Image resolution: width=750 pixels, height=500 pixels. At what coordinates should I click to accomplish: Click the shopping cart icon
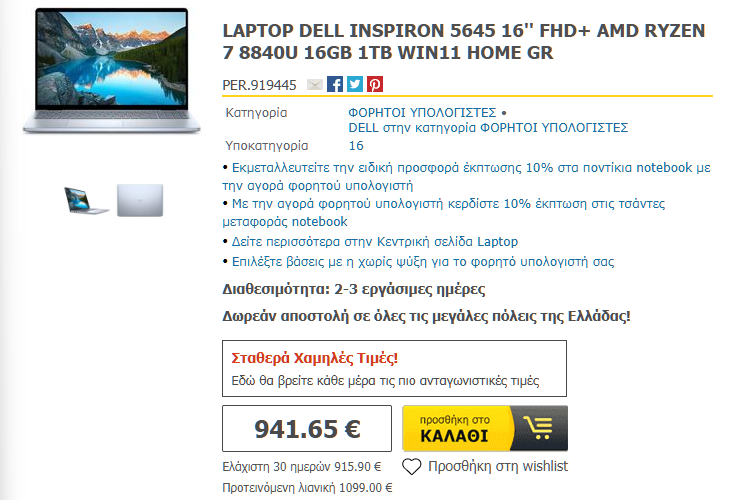[x=538, y=428]
